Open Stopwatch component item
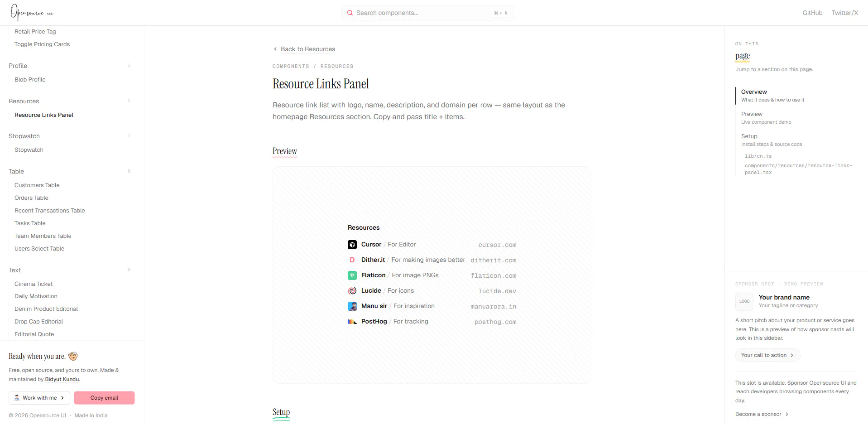 coord(29,150)
